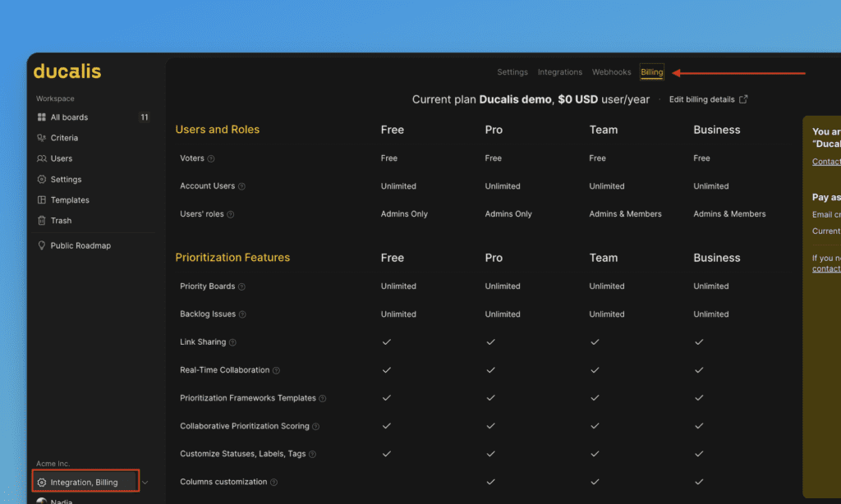Click help icon beside Account Users
The width and height of the screenshot is (841, 504).
tap(241, 186)
